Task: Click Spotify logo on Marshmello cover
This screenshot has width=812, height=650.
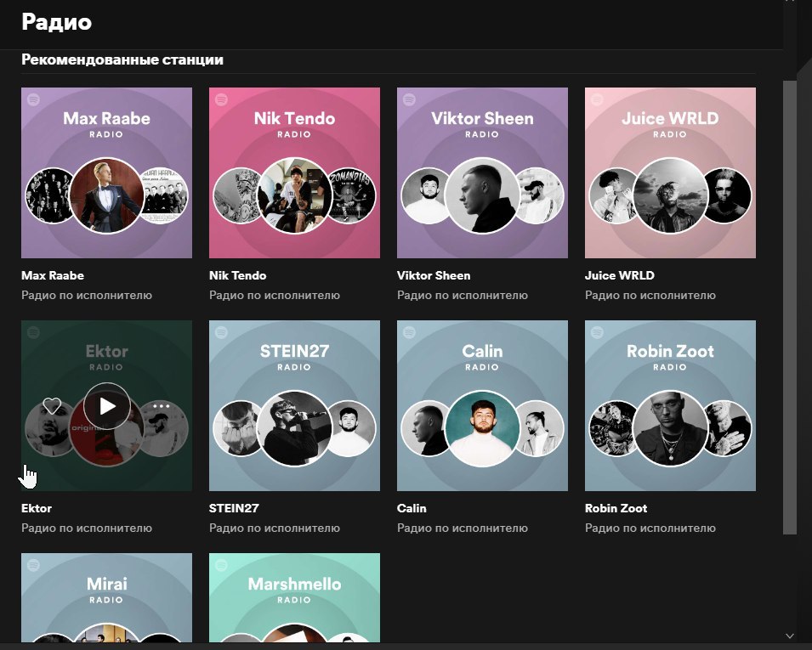Action: click(x=222, y=565)
